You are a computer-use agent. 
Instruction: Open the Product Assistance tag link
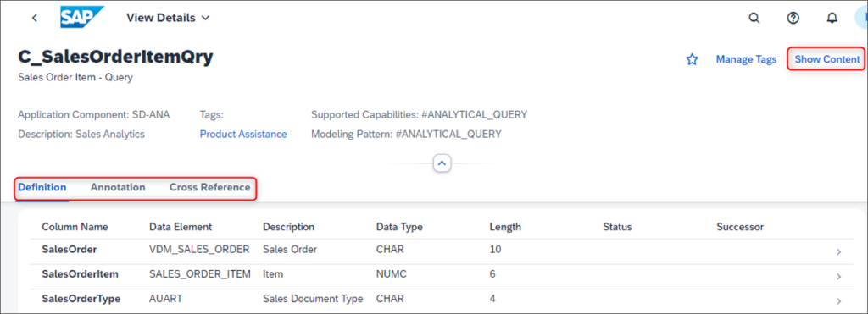click(243, 135)
